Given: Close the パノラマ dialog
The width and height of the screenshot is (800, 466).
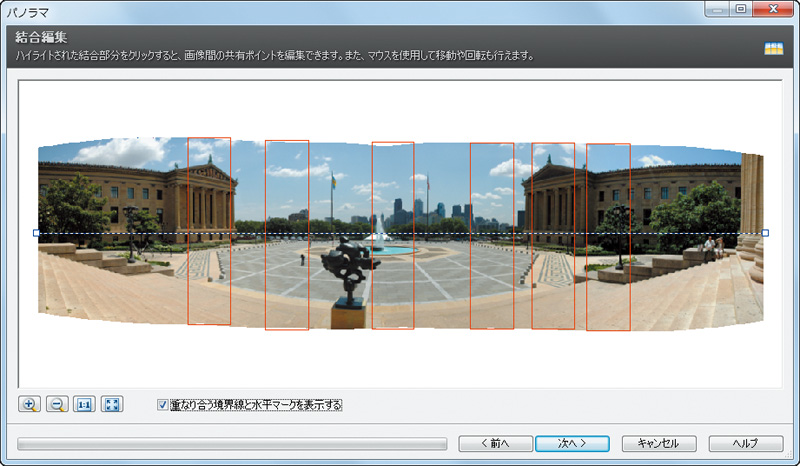Looking at the screenshot, I should (x=772, y=9).
